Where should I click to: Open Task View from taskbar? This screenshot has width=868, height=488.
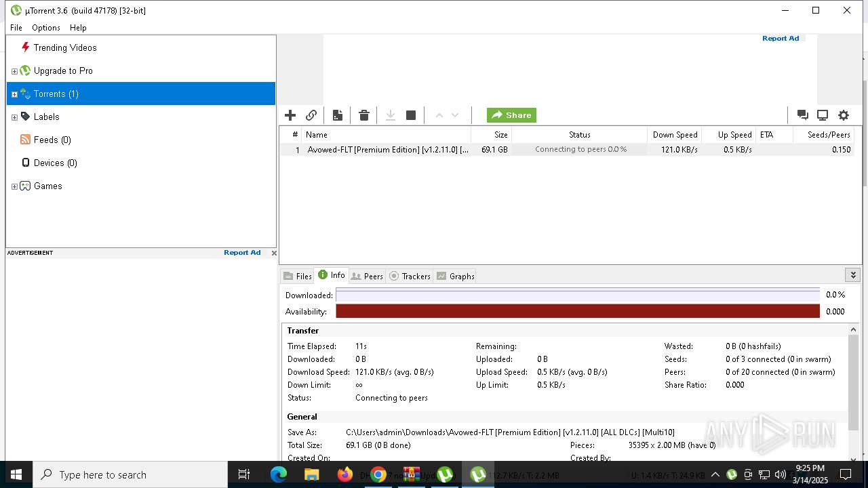coord(244,474)
